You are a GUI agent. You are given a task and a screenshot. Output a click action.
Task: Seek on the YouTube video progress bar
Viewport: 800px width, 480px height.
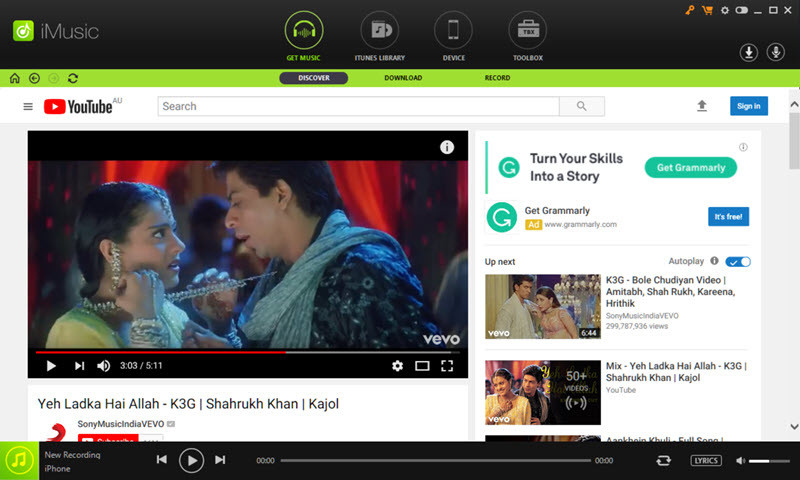click(x=247, y=352)
